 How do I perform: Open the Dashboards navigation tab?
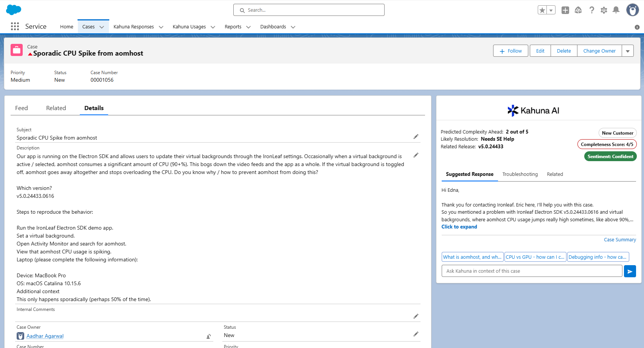(x=273, y=26)
